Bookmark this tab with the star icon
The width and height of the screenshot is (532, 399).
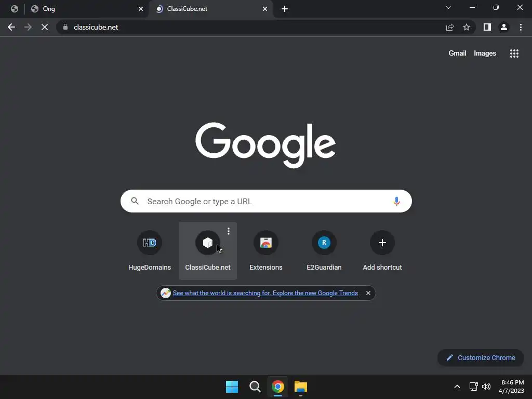(467, 27)
